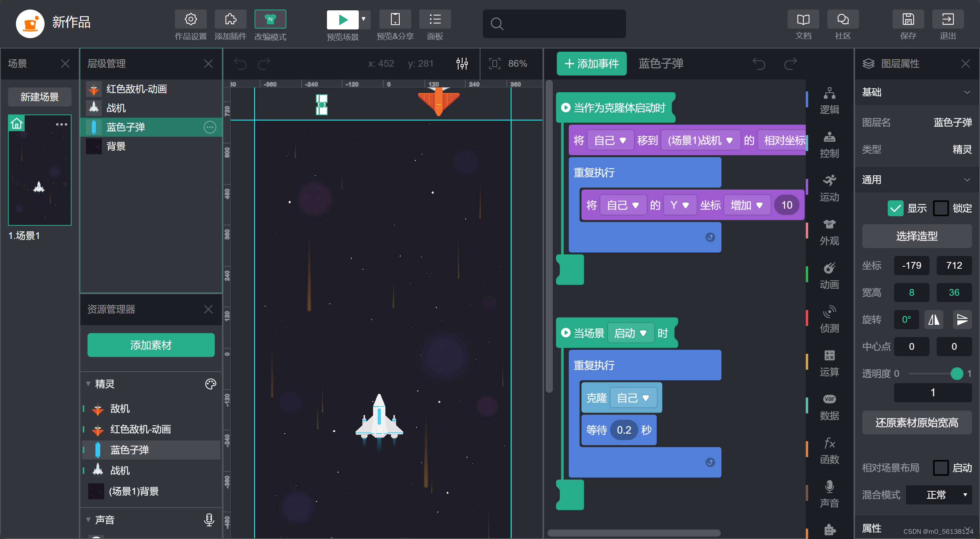
Task: Click the 保存 floppy disk icon
Action: [x=908, y=19]
